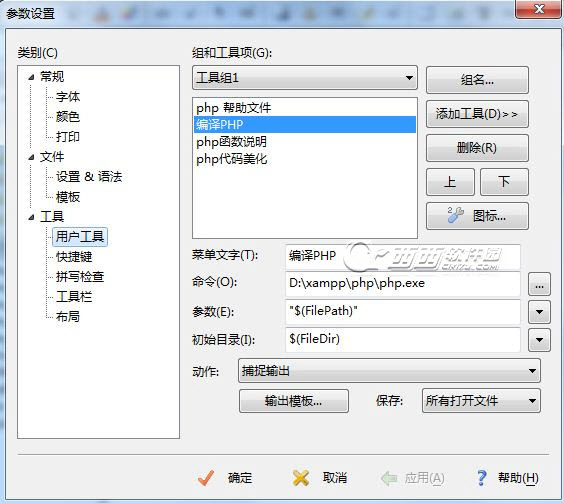
Task: Collapse the 文件 tree node
Action: pyautogui.click(x=31, y=157)
